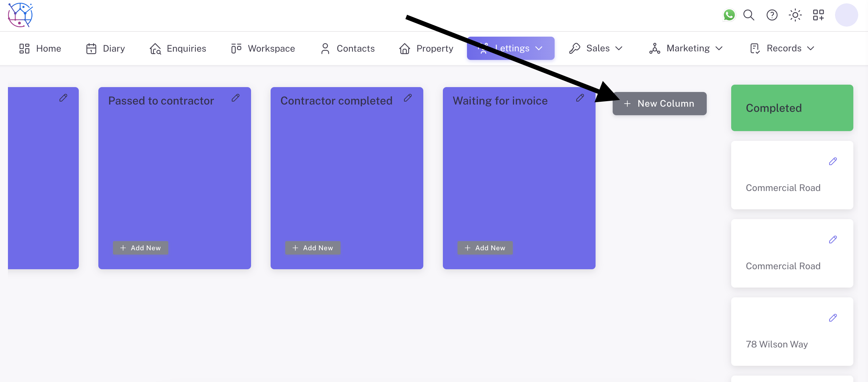Click the New Column button
This screenshot has height=382, width=868.
[x=659, y=104]
